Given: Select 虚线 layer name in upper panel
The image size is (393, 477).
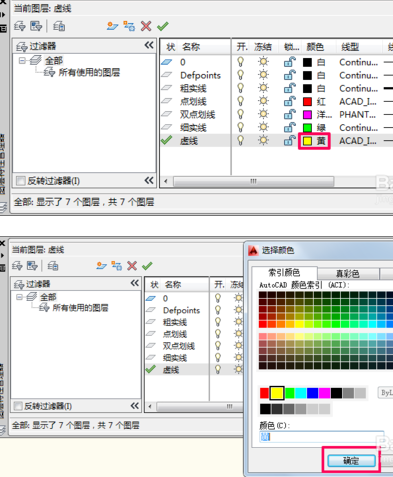Looking at the screenshot, I should (189, 141).
